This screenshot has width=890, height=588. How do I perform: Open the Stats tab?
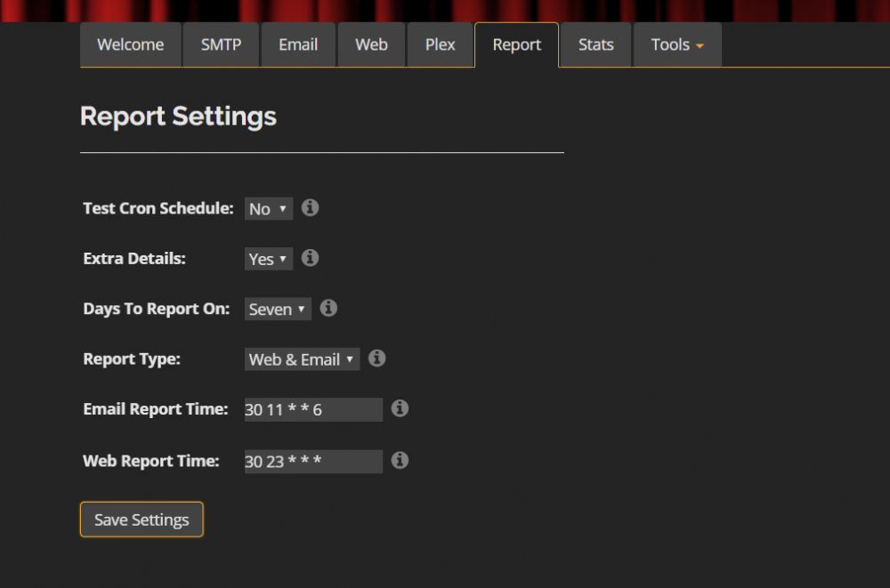coord(596,44)
